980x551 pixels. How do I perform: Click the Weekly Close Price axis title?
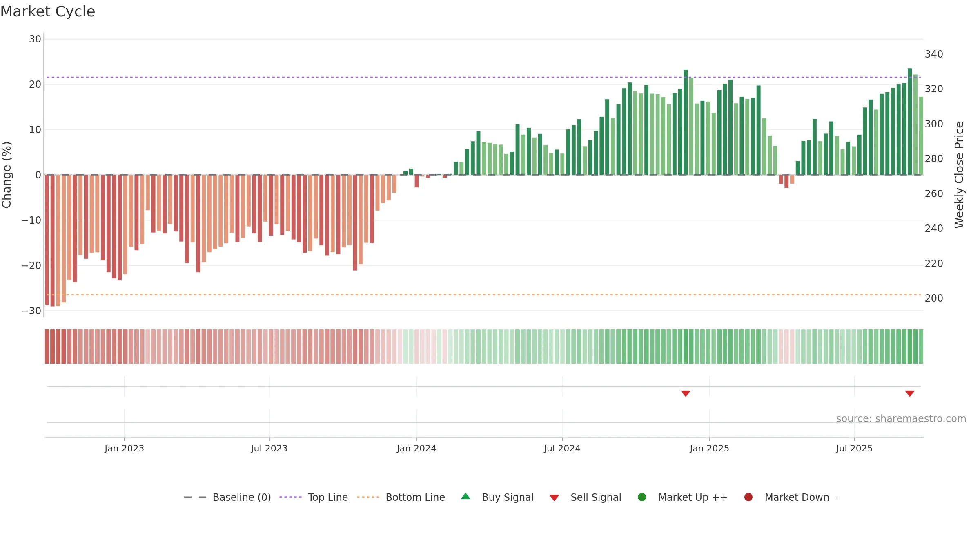[x=959, y=175]
